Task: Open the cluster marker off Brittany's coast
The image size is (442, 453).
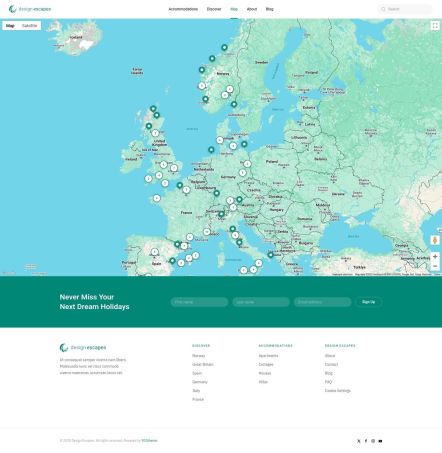Action: click(157, 198)
